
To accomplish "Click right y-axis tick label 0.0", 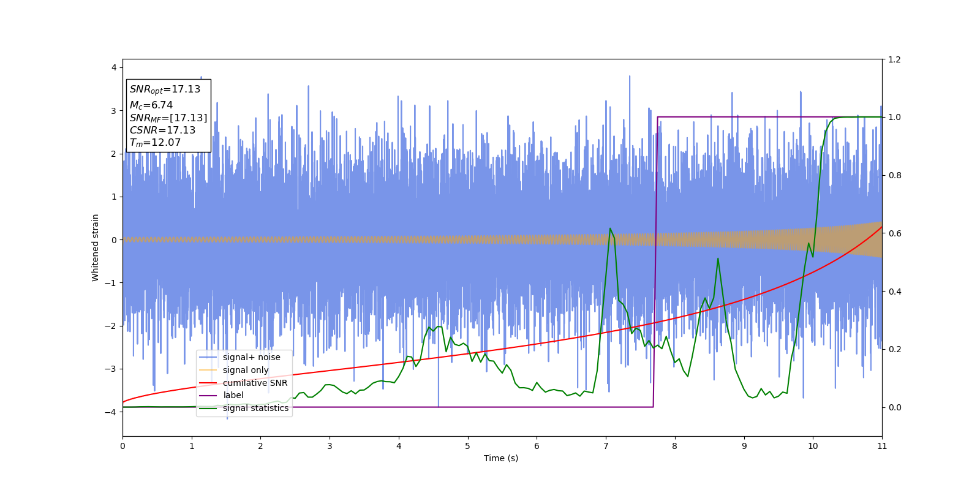I will click(x=895, y=407).
